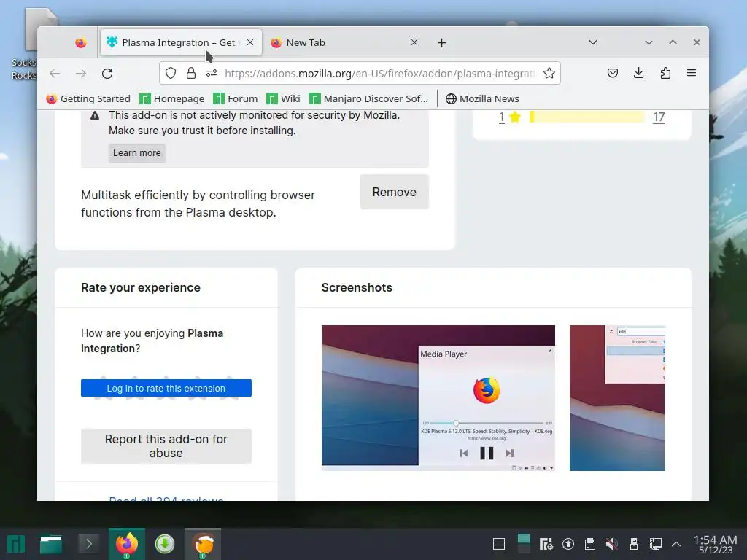Close the Plasma Integration tab
This screenshot has width=747, height=560.
click(250, 42)
